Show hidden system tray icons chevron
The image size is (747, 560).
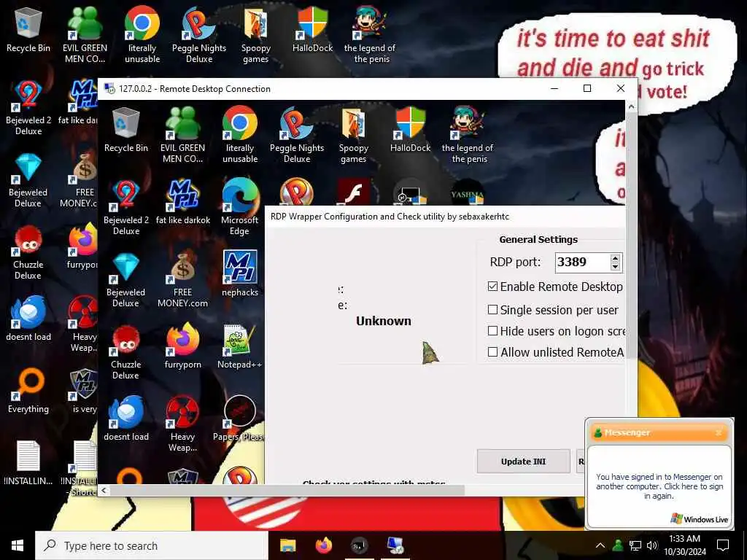point(600,545)
